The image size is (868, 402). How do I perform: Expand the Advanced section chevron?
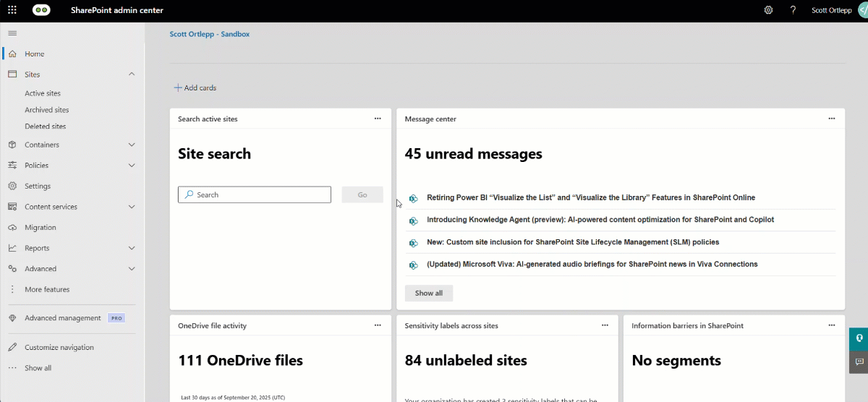pos(132,268)
